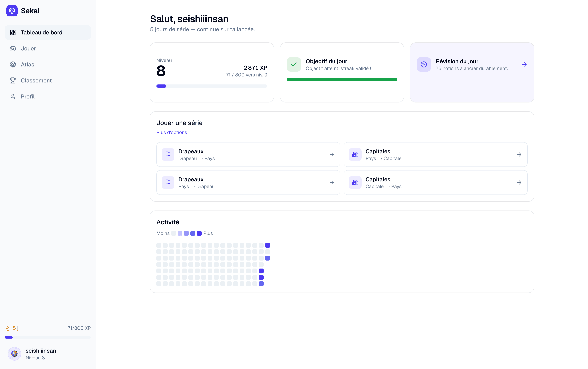Viewport: 588px width, 369px height.
Task: Click the flame streak icon in sidebar
Action: coord(8,328)
